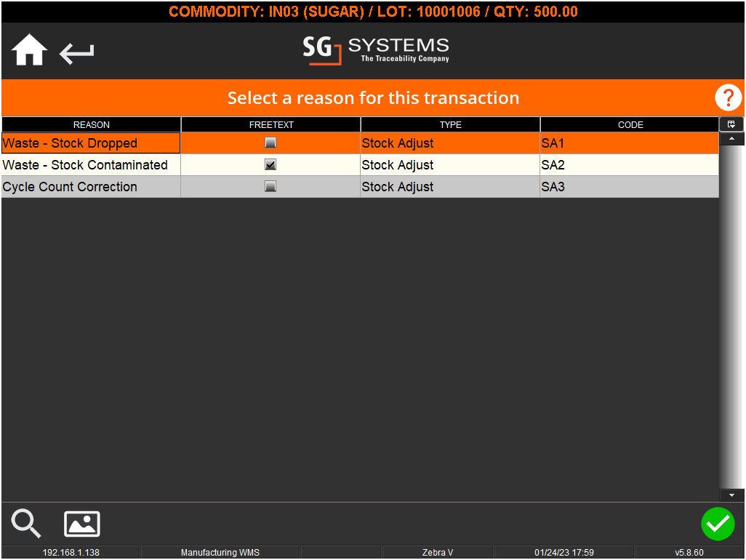Screen dimensions: 746x560
Task: Click version v5.8.60 in the status bar
Action: [688, 552]
